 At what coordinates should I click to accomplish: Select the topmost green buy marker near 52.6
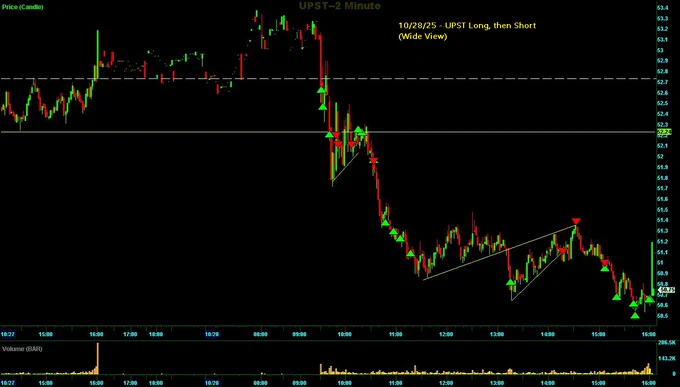tap(321, 90)
